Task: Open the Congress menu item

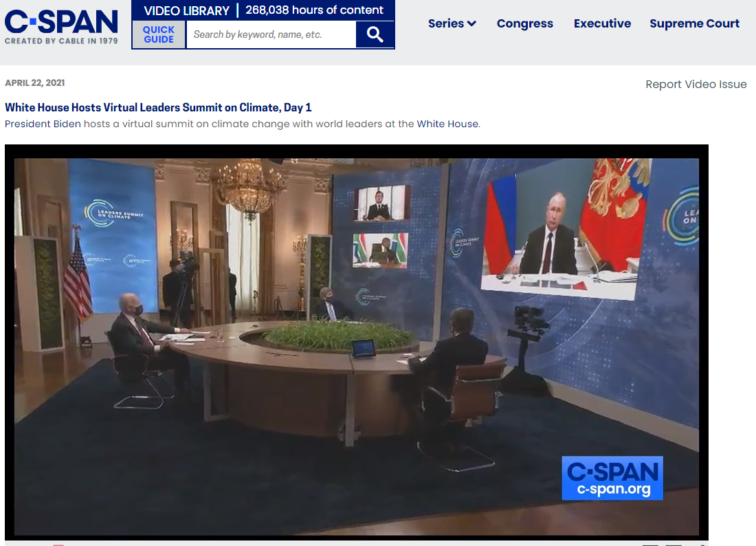Action: 524,23
